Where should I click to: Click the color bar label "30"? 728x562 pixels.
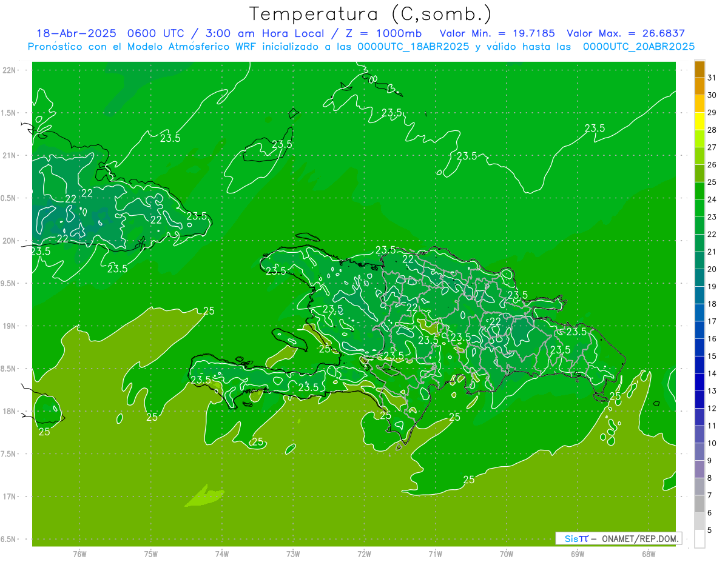tap(712, 95)
